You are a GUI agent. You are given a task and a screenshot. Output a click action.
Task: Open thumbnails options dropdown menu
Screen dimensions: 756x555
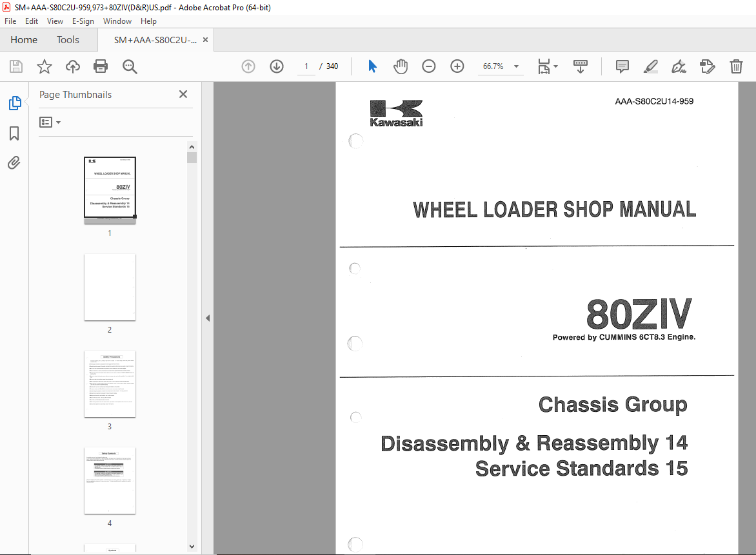pos(50,122)
